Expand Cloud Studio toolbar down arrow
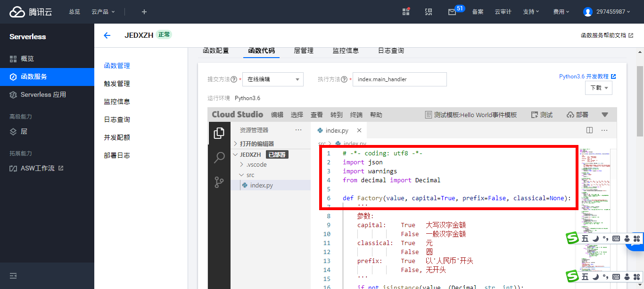This screenshot has width=644, height=289. click(x=605, y=115)
